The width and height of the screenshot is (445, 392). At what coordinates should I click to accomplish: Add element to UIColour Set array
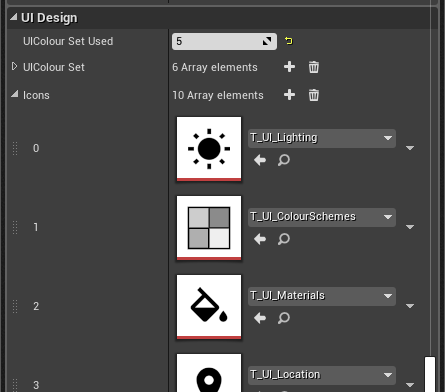tap(289, 67)
